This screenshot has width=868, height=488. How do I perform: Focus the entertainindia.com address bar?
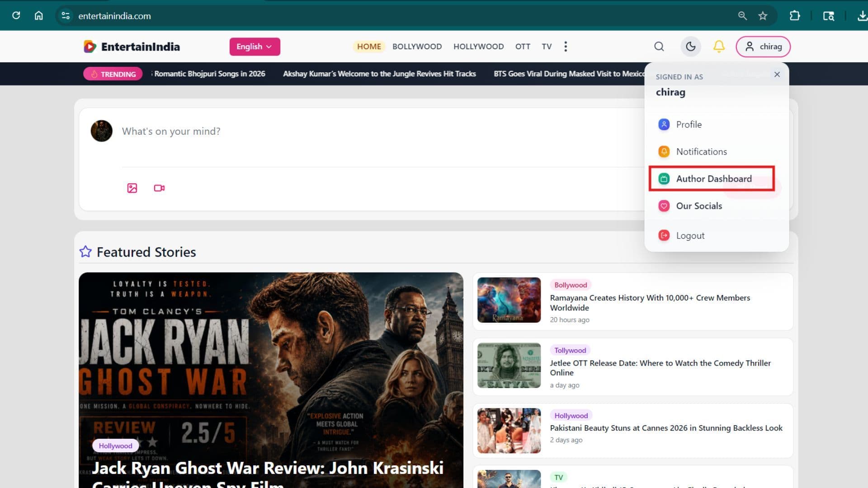tap(114, 16)
